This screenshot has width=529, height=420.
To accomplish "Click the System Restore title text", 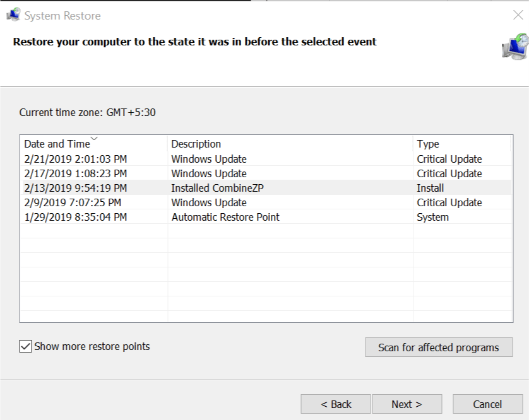I will click(62, 16).
